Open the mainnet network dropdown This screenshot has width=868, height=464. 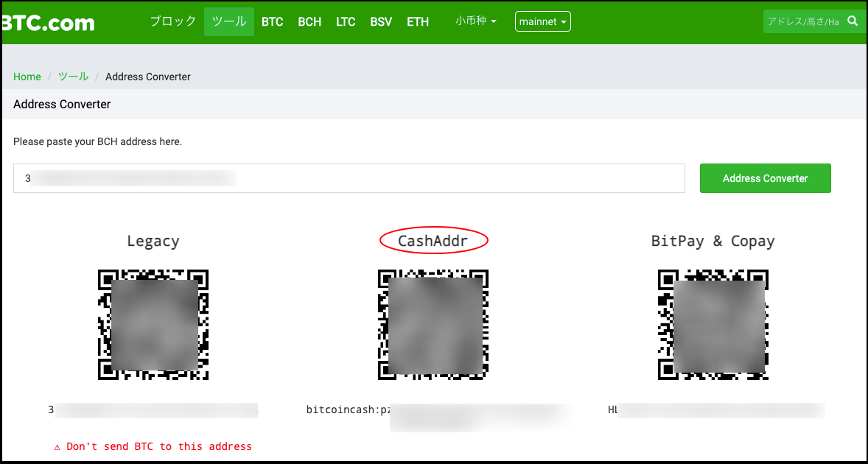pos(543,21)
